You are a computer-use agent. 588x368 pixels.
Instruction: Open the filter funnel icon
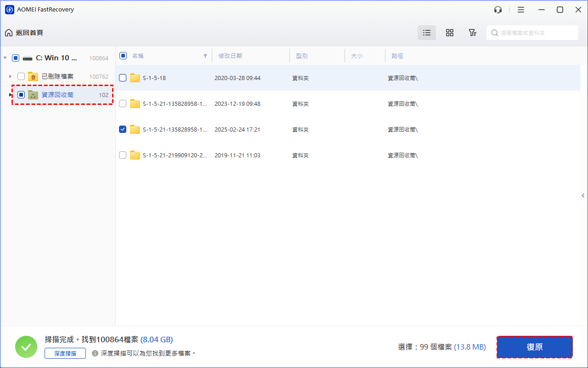(x=472, y=33)
